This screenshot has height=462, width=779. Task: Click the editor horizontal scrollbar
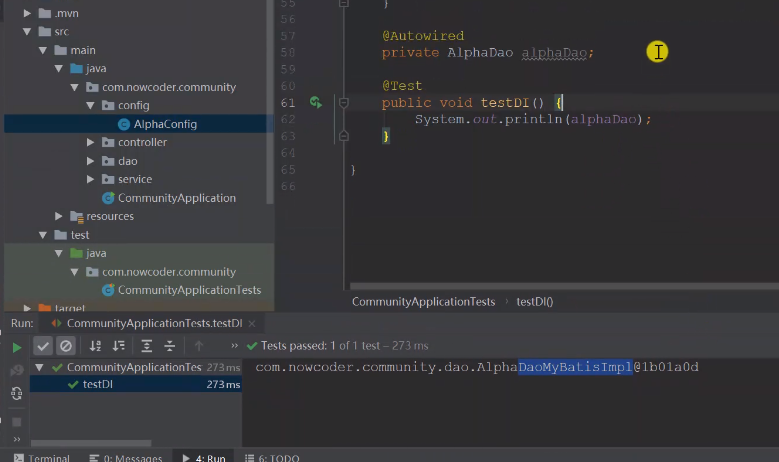[564, 286]
